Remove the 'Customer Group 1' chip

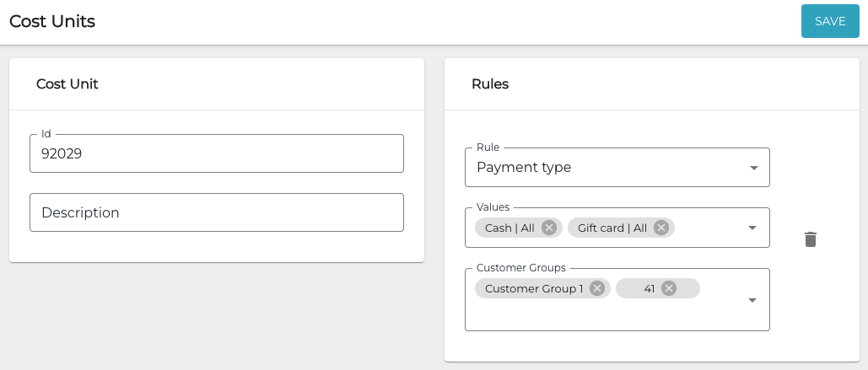click(597, 288)
